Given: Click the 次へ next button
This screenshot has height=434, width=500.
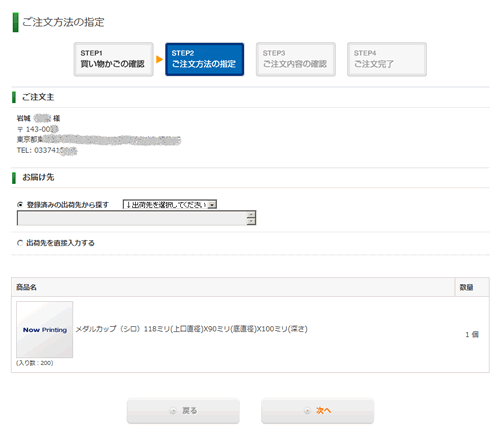Looking at the screenshot, I should [x=317, y=411].
